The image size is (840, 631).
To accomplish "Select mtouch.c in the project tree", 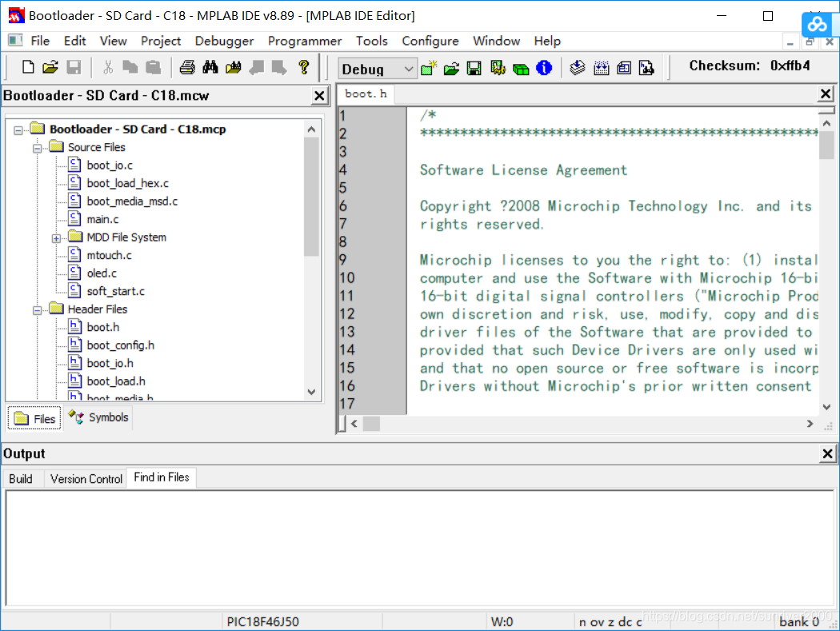I will [109, 255].
